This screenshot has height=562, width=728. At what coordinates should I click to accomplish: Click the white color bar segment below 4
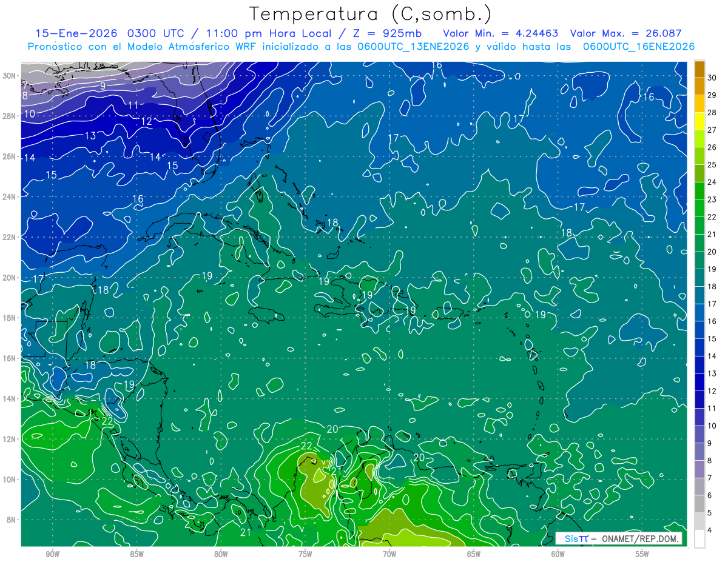pos(699,539)
